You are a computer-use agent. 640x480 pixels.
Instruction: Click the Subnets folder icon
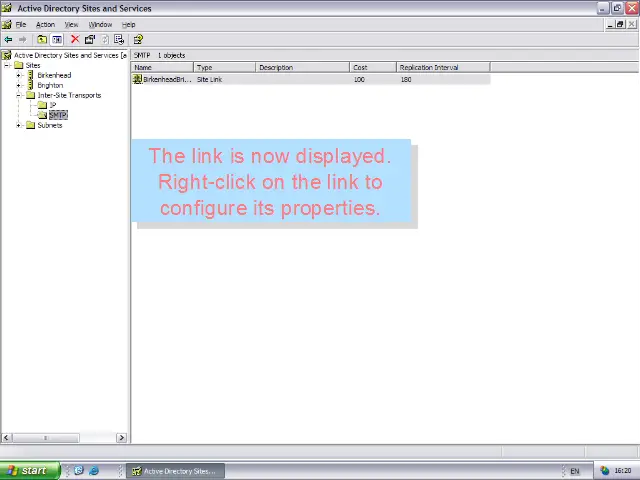tap(31, 125)
